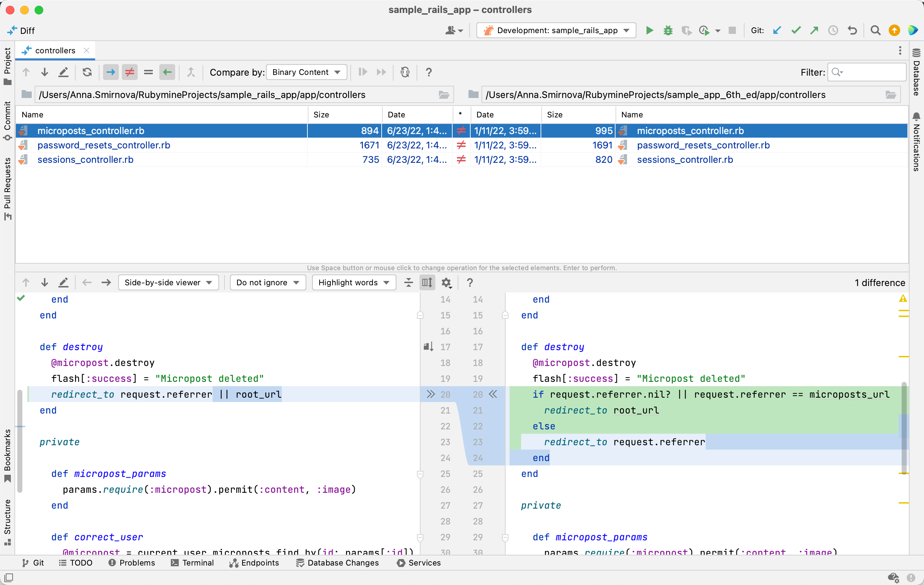924x585 pixels.
Task: Click Collapse unchanged fragments icon
Action: 409,283
